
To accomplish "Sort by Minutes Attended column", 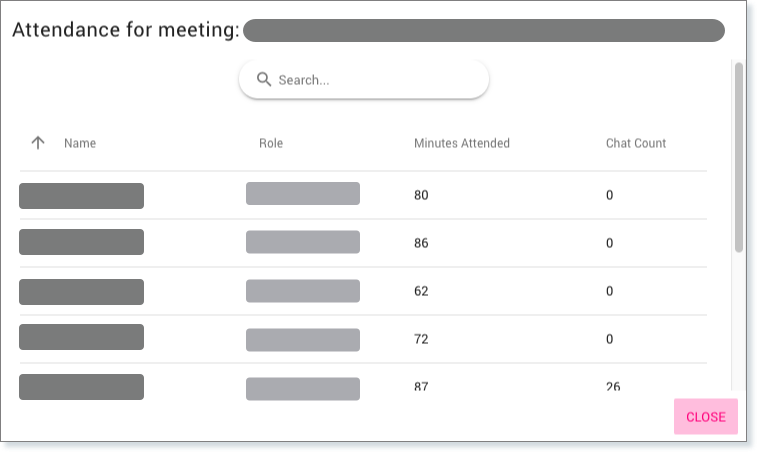I will pos(462,143).
